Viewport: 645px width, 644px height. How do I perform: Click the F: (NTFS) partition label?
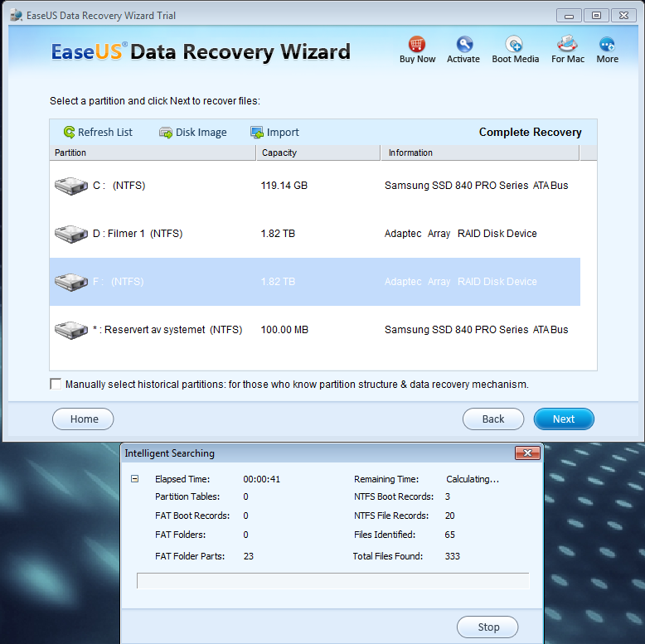pos(119,282)
